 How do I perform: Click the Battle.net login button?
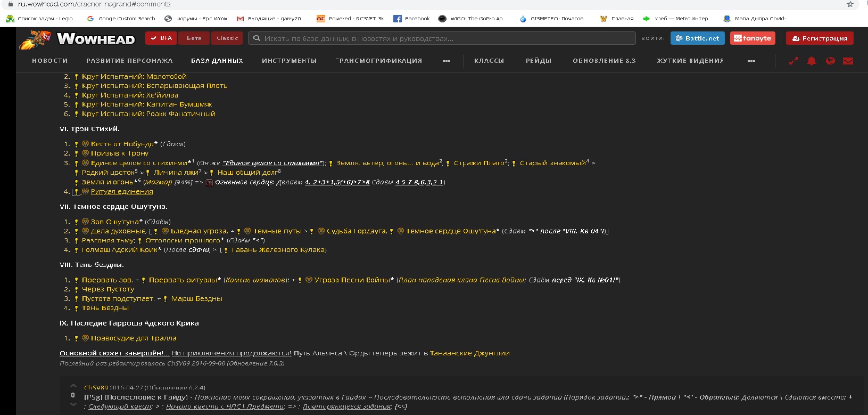coord(697,38)
